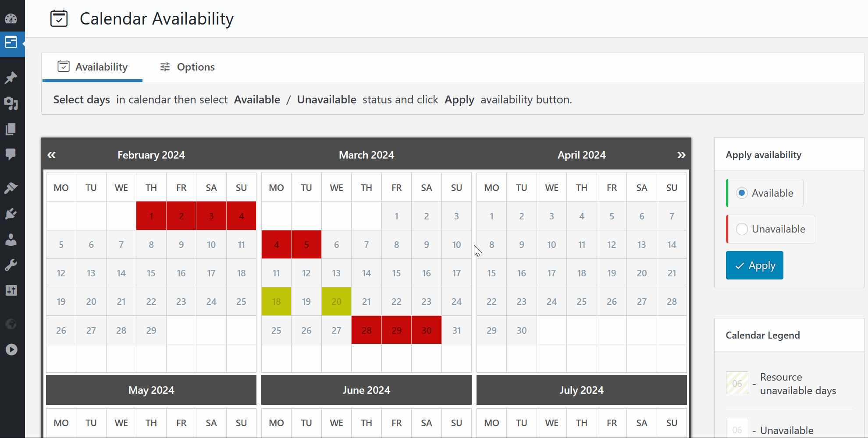Click the collapse menu play icon
868x438 pixels.
[x=11, y=350]
